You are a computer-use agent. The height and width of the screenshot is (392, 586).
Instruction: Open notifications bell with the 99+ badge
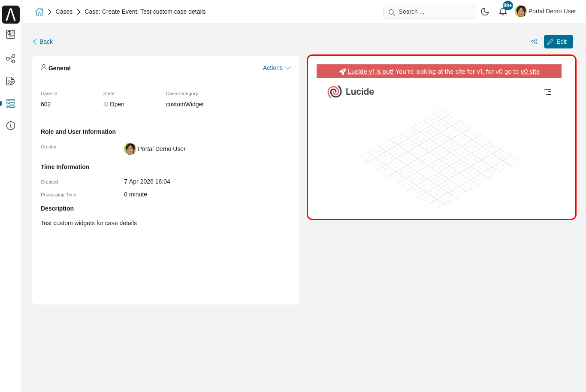503,12
